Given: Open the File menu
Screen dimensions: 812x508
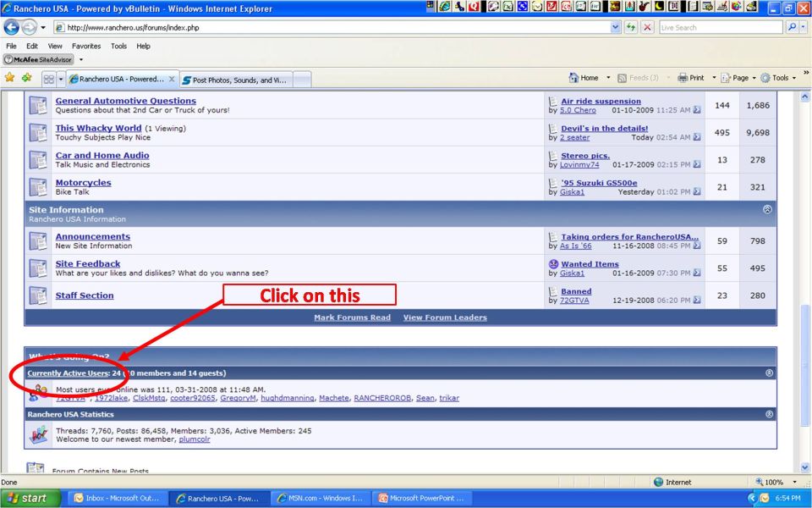Looking at the screenshot, I should click(11, 46).
